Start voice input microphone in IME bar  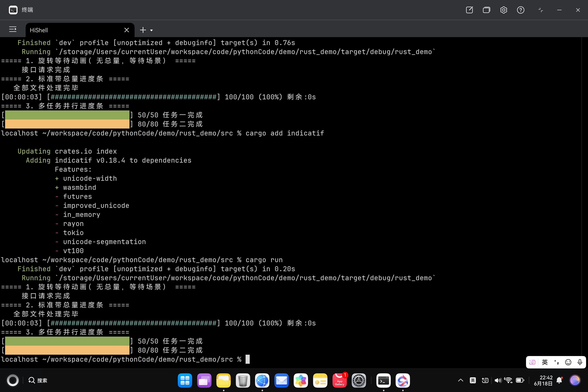tap(580, 362)
